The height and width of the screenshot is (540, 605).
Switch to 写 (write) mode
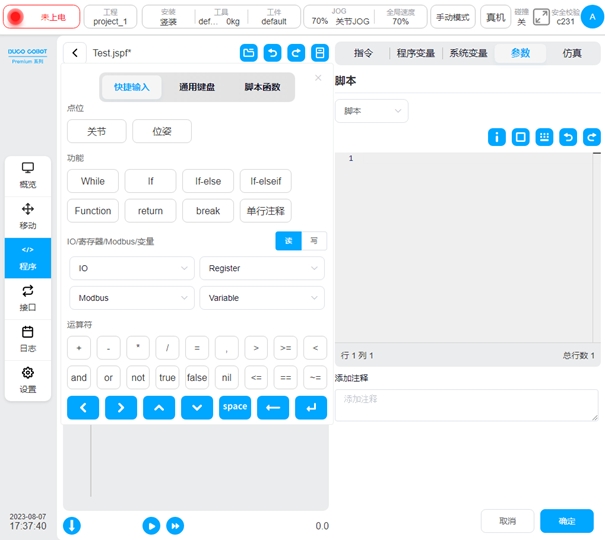point(314,241)
